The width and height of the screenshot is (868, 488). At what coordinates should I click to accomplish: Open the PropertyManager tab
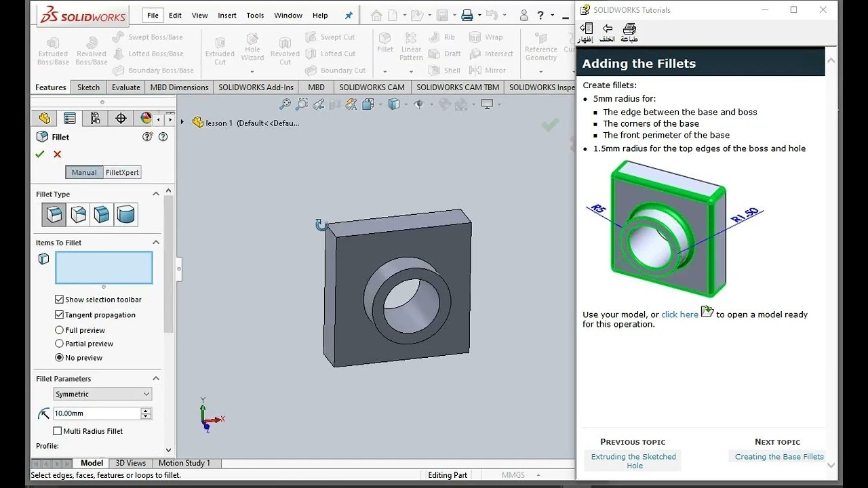point(69,119)
